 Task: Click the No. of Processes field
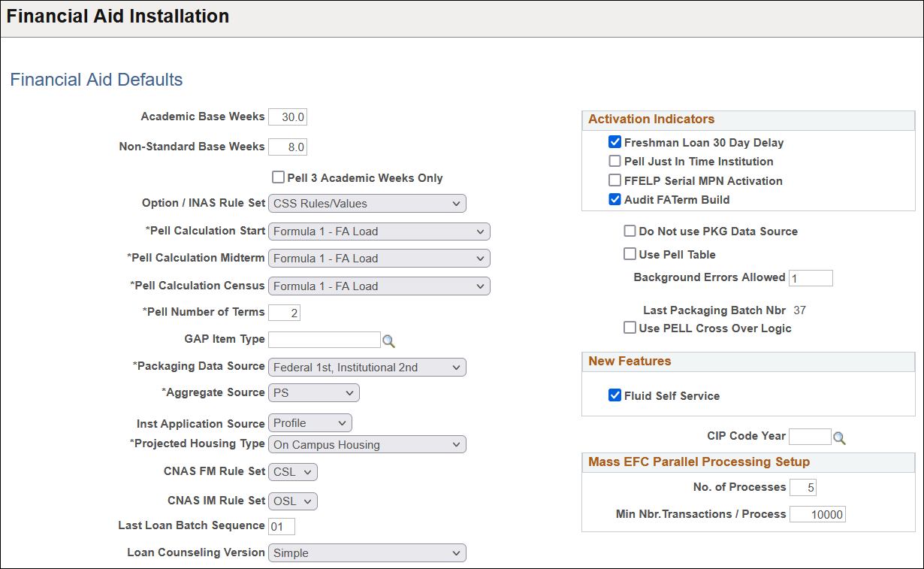[x=803, y=488]
